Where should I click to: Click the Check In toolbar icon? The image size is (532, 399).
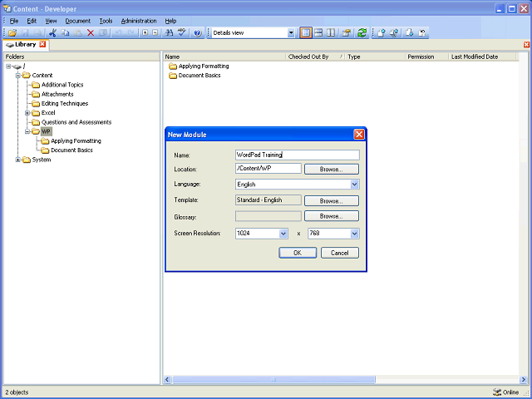pos(382,33)
